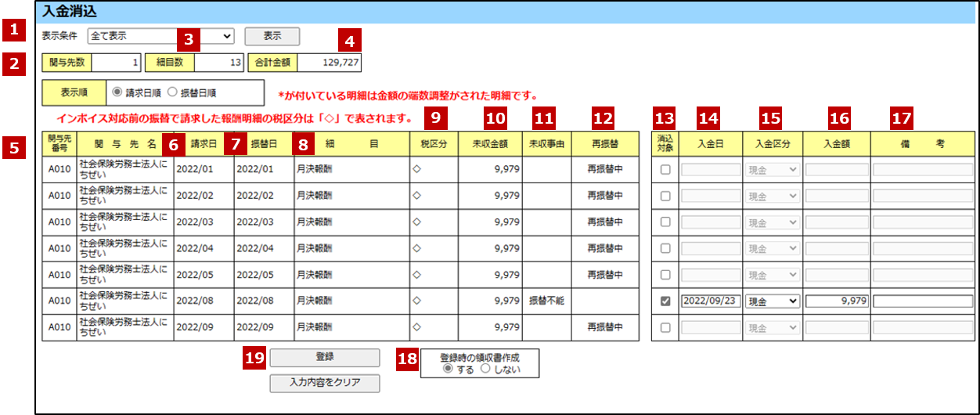Click the 入金額 field showing 9,979

click(837, 301)
